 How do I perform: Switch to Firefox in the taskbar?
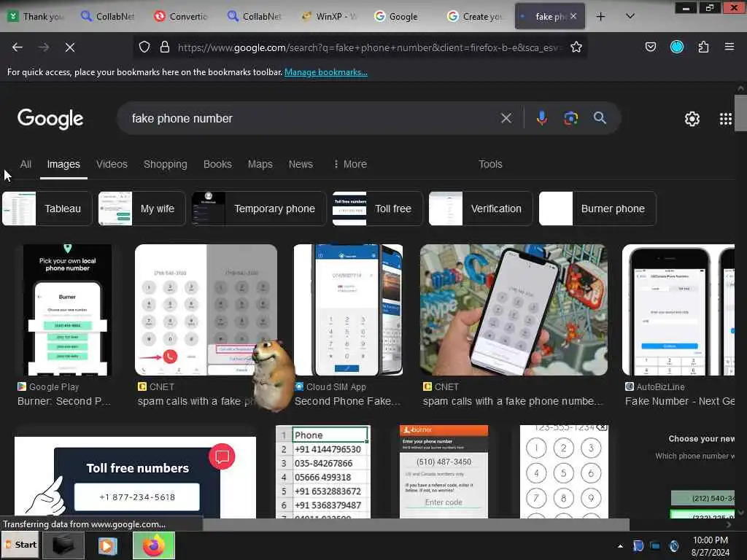pyautogui.click(x=153, y=545)
